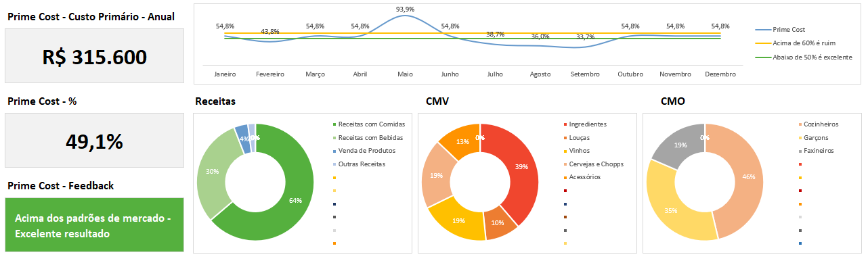868x263 pixels.
Task: Click the Faxineiros legend entry
Action: pos(816,151)
